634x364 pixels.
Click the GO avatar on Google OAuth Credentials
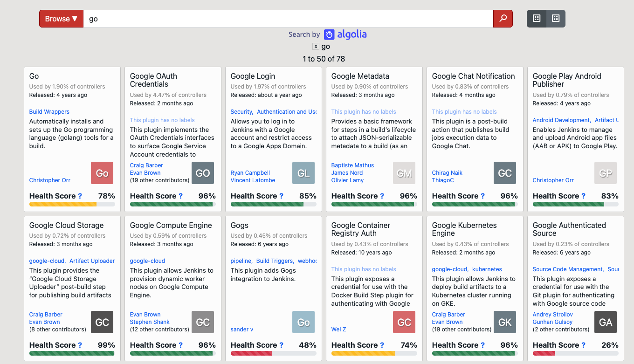[x=203, y=173]
